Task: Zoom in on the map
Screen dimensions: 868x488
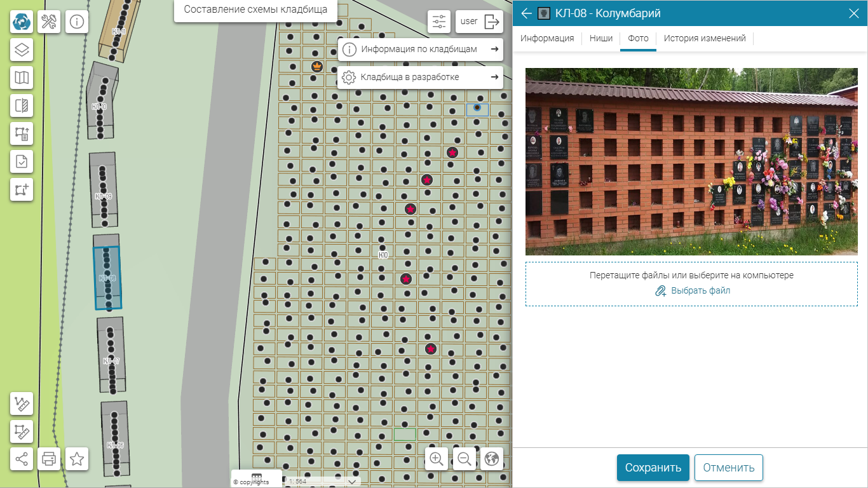Action: tap(437, 459)
